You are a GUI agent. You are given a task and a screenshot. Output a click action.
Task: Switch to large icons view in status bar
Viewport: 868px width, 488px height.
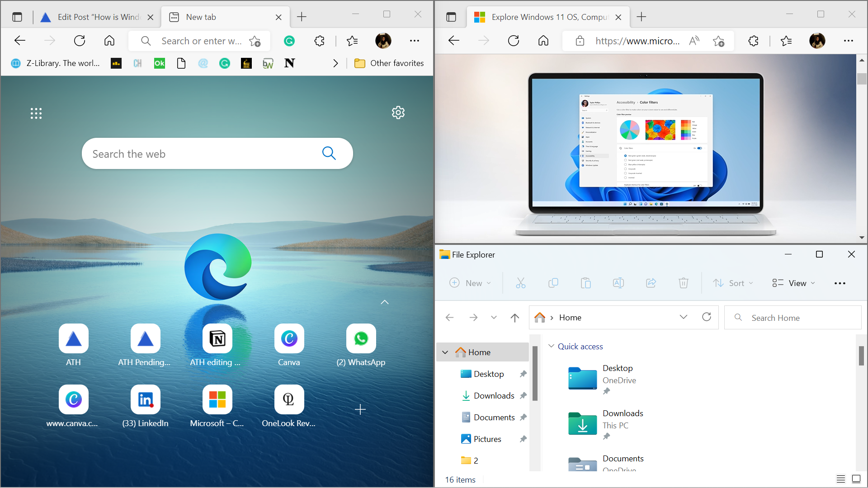pyautogui.click(x=856, y=479)
